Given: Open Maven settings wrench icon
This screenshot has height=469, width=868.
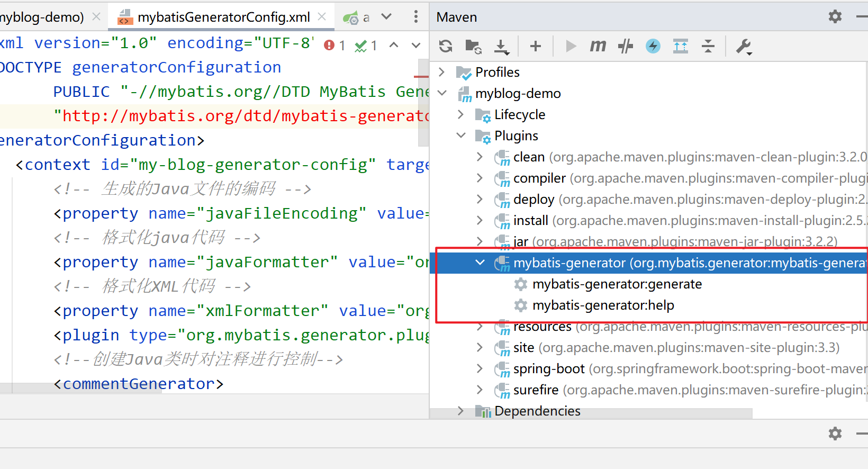Looking at the screenshot, I should click(744, 47).
